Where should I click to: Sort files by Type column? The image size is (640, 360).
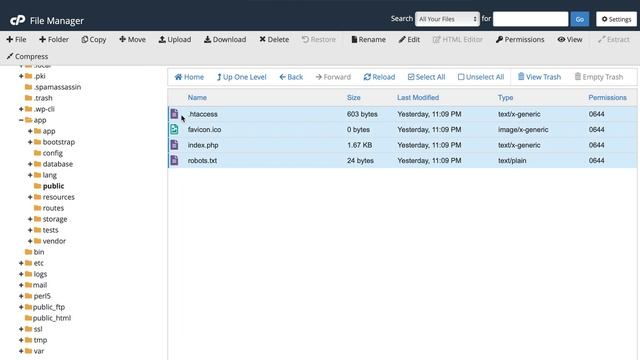(505, 98)
